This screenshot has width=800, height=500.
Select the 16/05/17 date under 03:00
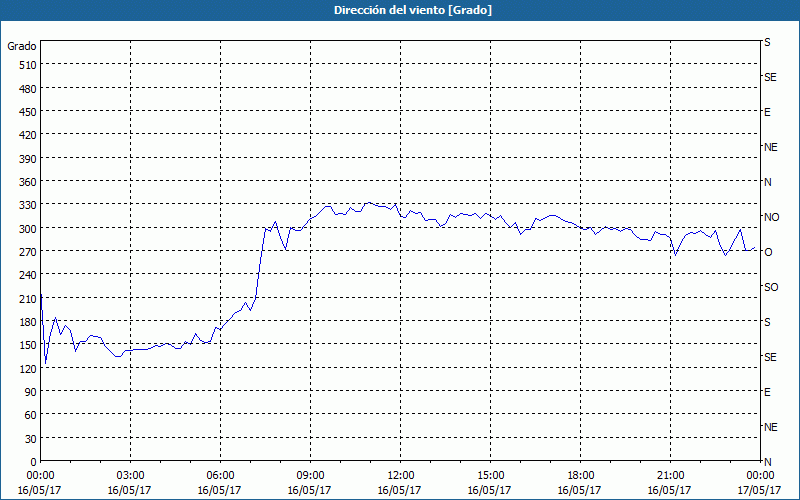(x=131, y=491)
